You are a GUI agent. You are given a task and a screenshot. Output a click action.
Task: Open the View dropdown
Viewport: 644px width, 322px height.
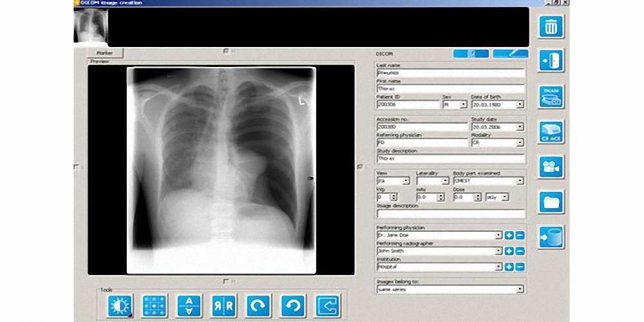point(406,181)
